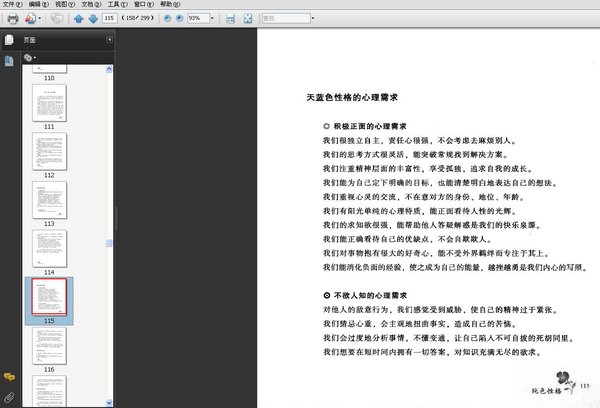Click the colorful collaborate icon in the toolbar
This screenshot has height=408, width=600.
click(x=30, y=18)
